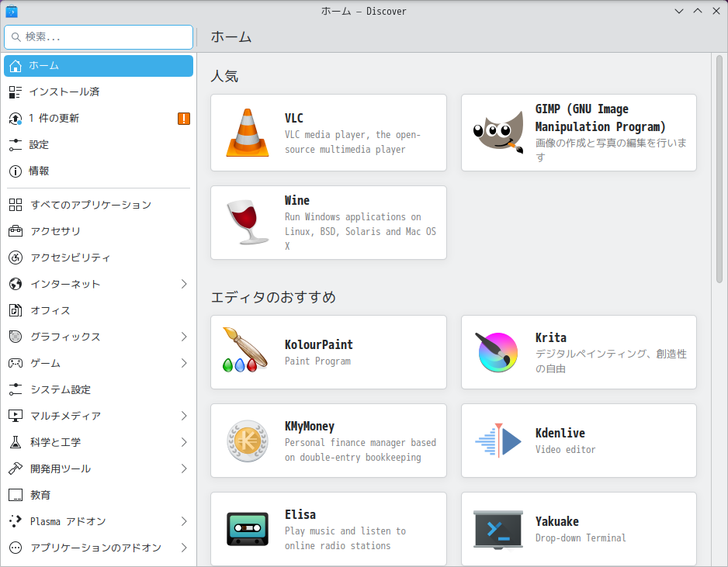Open the VLC application card

(x=329, y=133)
